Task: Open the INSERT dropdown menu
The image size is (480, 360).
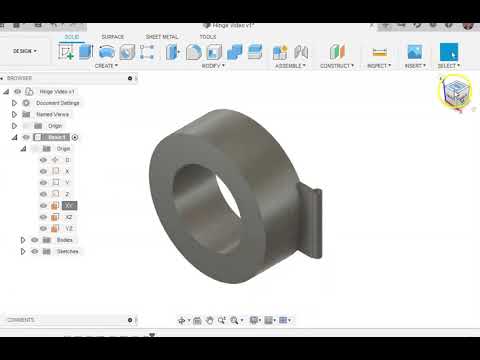Action: click(x=415, y=66)
